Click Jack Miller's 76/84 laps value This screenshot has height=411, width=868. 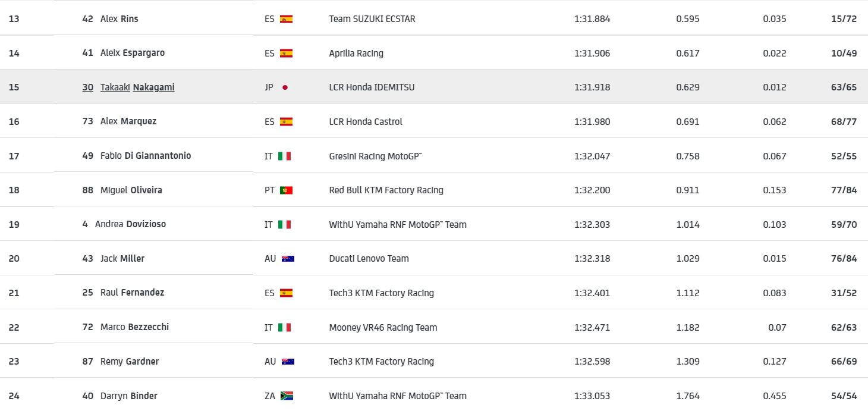(x=844, y=259)
